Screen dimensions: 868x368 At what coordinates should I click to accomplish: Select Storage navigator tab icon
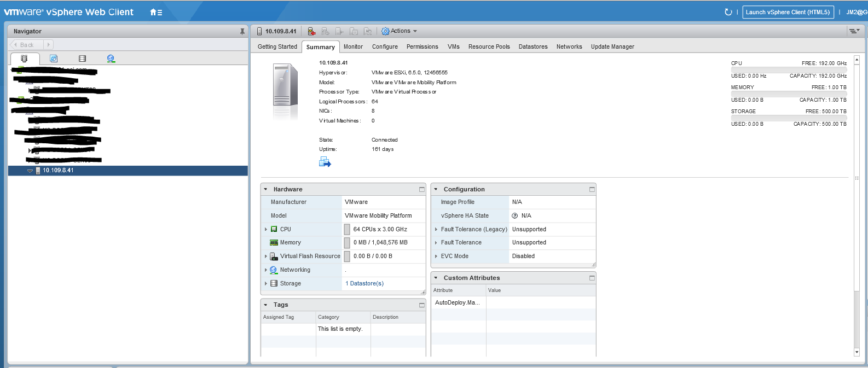pyautogui.click(x=82, y=59)
